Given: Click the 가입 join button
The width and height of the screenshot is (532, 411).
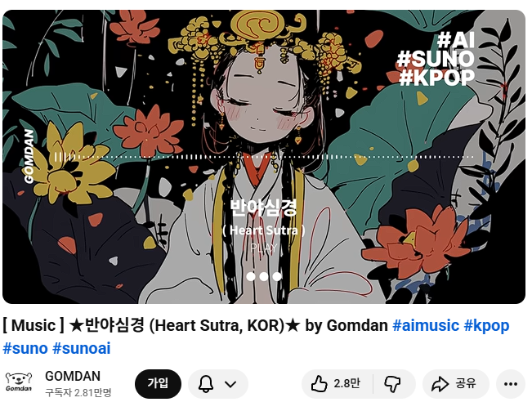Looking at the screenshot, I should point(158,383).
